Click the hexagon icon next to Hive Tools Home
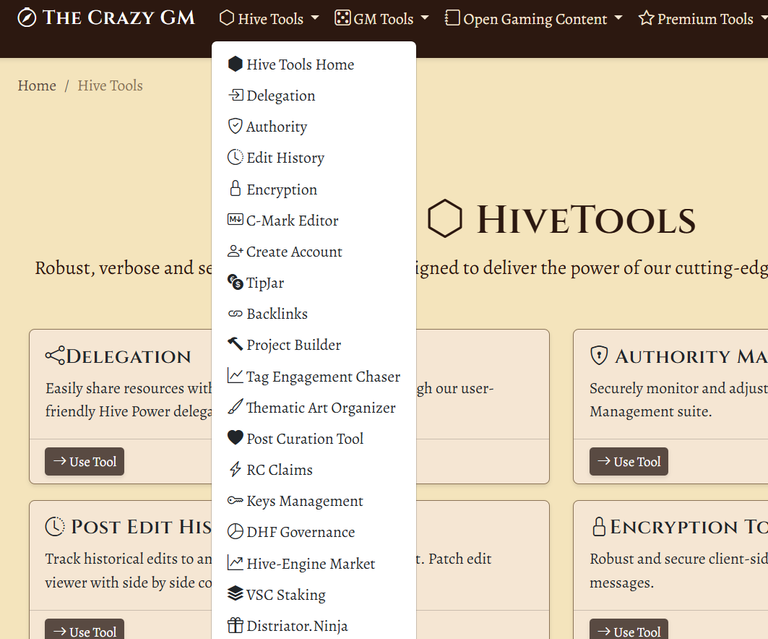Screen dimensions: 768x639 235,64
